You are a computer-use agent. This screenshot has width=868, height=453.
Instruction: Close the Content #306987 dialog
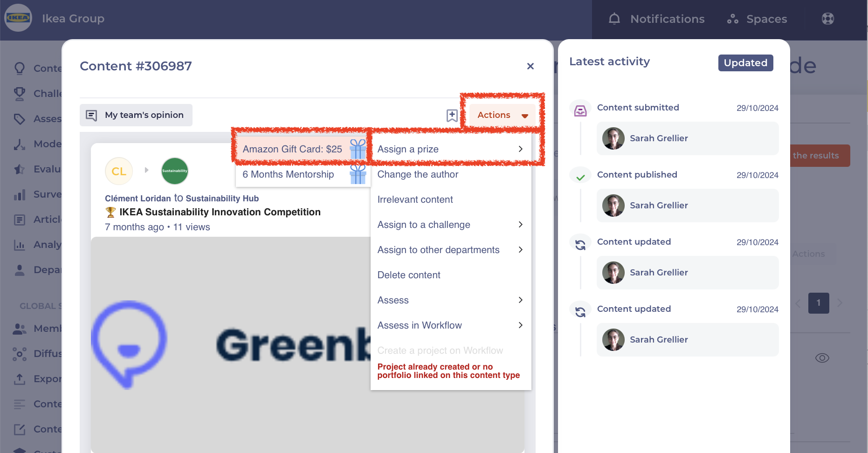[x=530, y=66]
